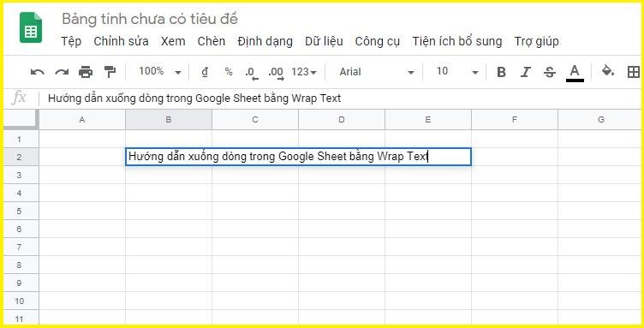Open the Tiện ích bổ sung menu
Screen dimensions: 644x328
[457, 41]
